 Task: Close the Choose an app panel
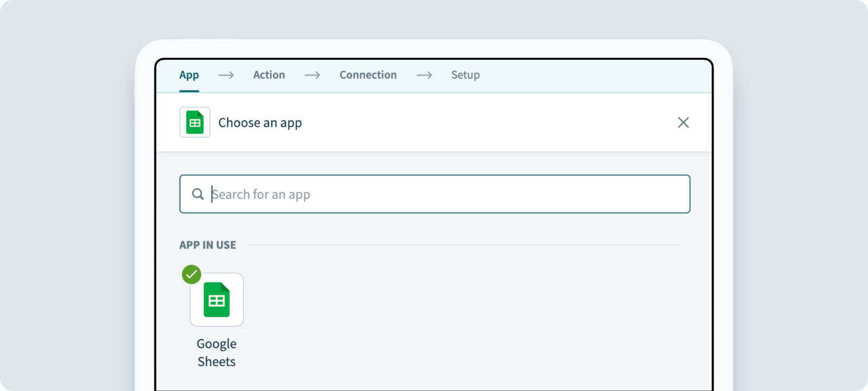pos(683,122)
